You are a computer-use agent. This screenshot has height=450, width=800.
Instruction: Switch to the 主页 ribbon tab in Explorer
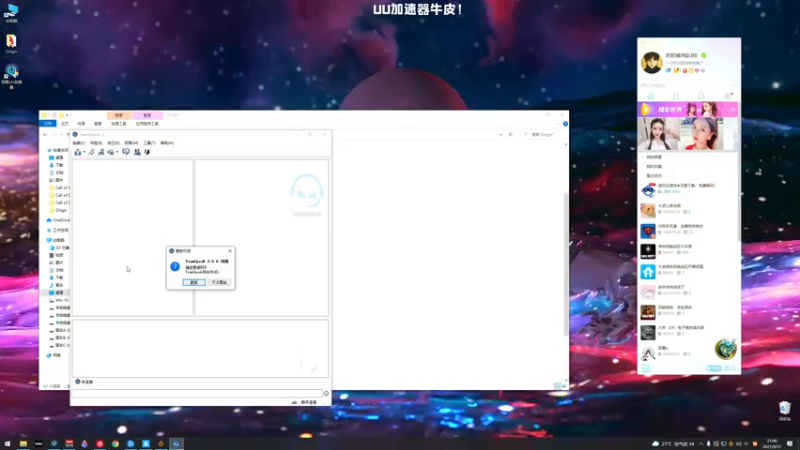click(x=65, y=124)
